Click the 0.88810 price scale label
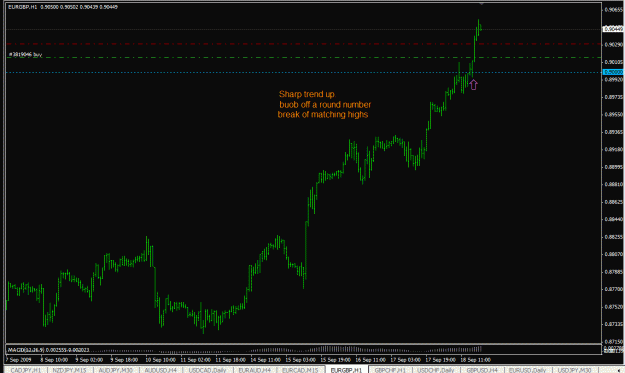 click(613, 185)
